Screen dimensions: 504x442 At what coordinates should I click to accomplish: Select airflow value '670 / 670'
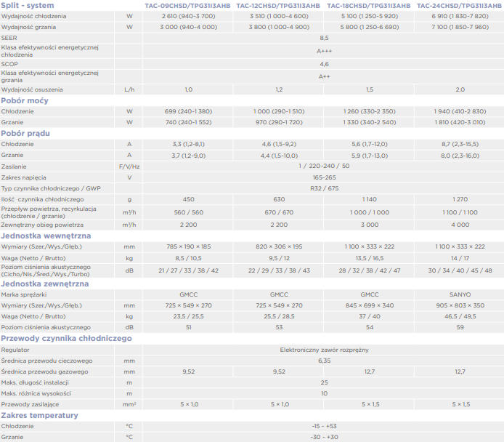coord(279,212)
